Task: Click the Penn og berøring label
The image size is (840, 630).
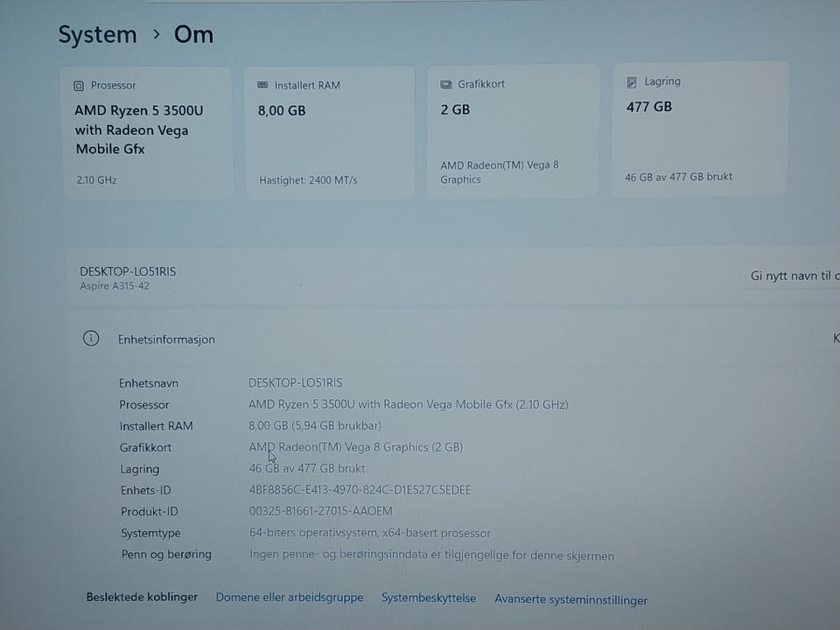Action: click(166, 555)
